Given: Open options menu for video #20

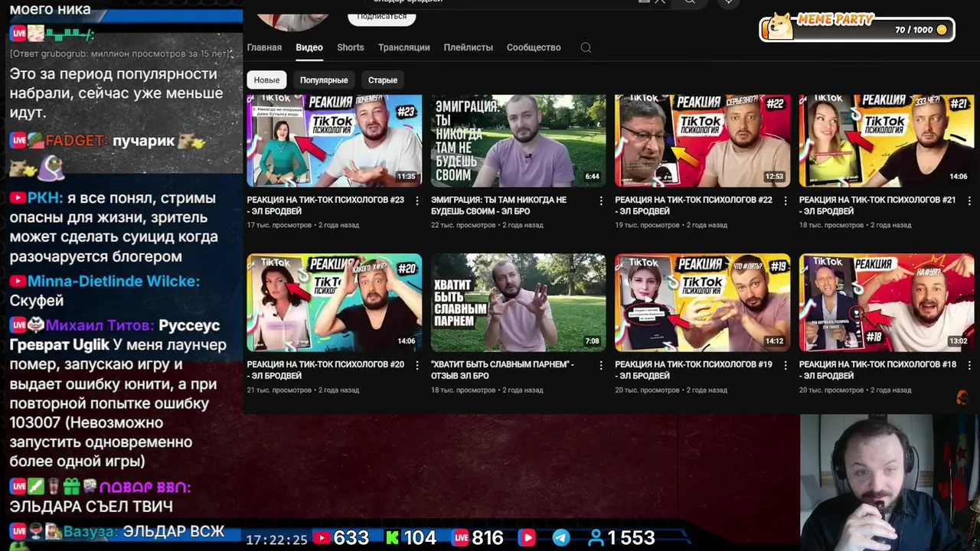Looking at the screenshot, I should 417,365.
